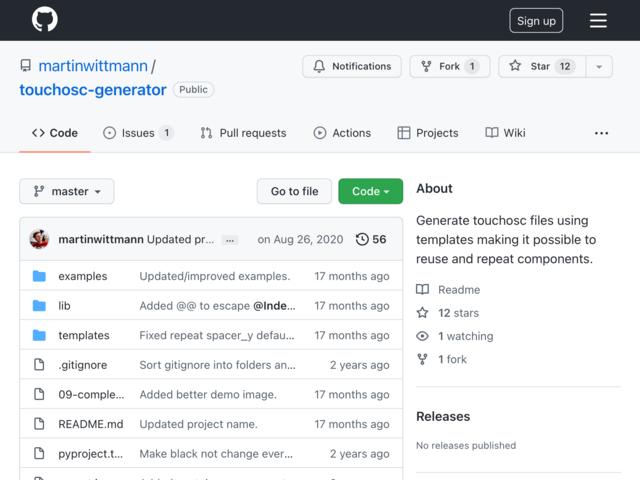The width and height of the screenshot is (640, 480).
Task: Click martinwittmann's commit avatar
Action: [39, 239]
